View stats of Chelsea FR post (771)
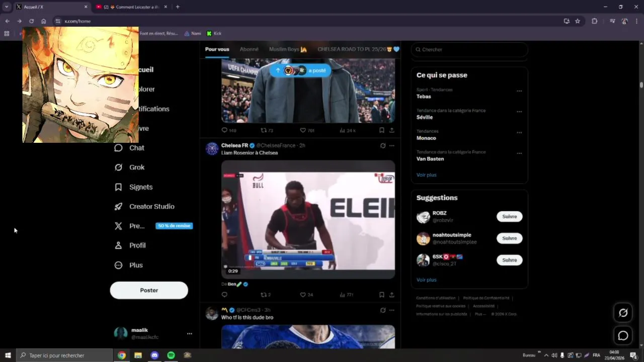644x362 pixels. pyautogui.click(x=346, y=295)
